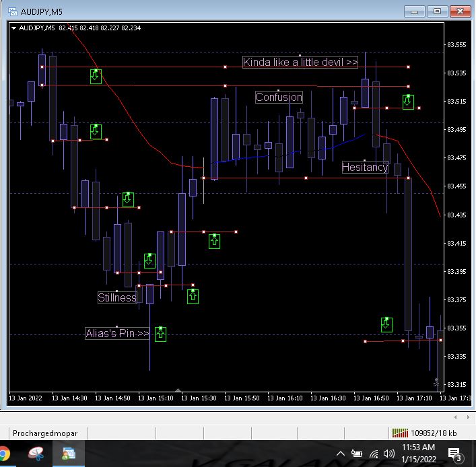Select the 'Confusion' text label
Image resolution: width=476 pixels, height=467 pixels.
pyautogui.click(x=279, y=98)
